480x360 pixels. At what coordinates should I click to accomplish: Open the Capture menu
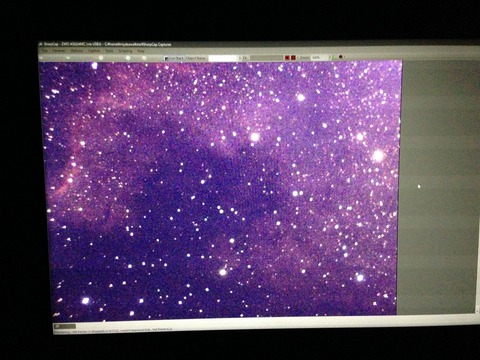(94, 51)
